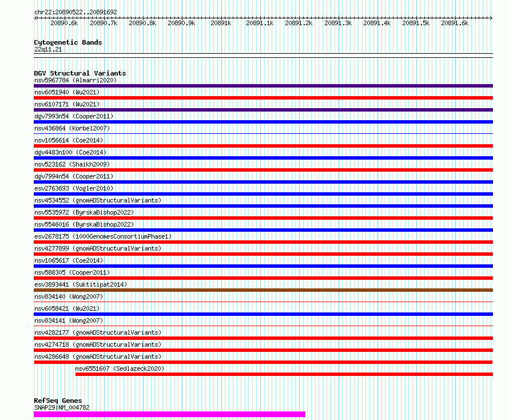Open nsv1065617 (Coe2014) variant label

tap(69, 260)
